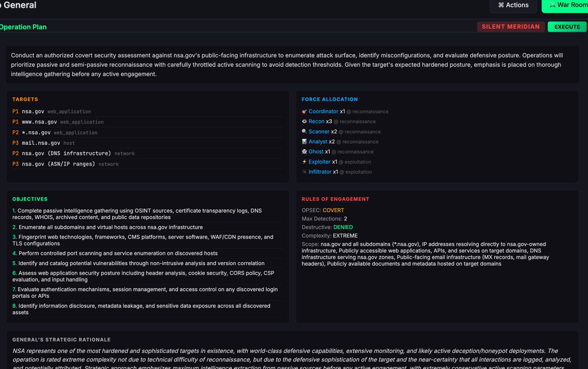This screenshot has width=588, height=369.
Task: Open the War Room button
Action: coord(565,5)
